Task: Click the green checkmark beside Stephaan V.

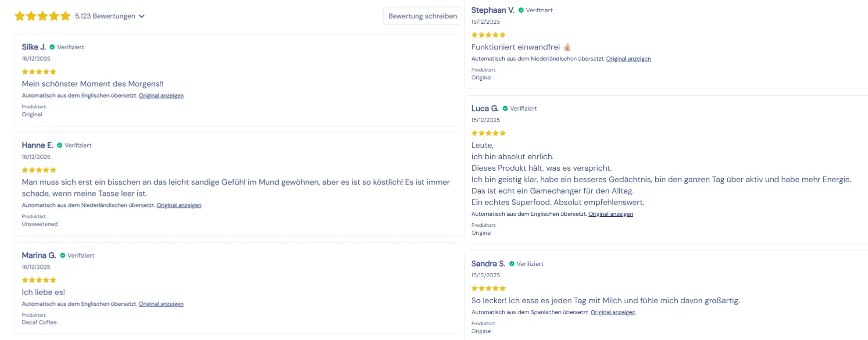Action: [521, 10]
